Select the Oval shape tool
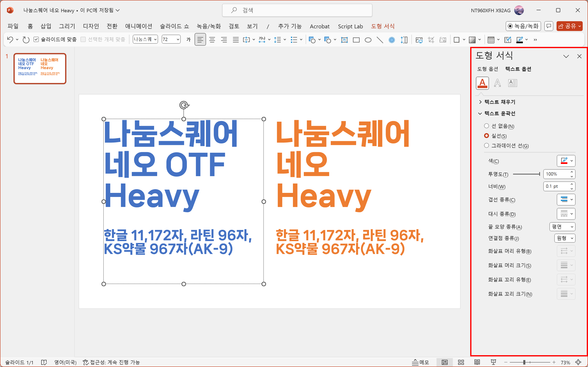 click(x=368, y=40)
